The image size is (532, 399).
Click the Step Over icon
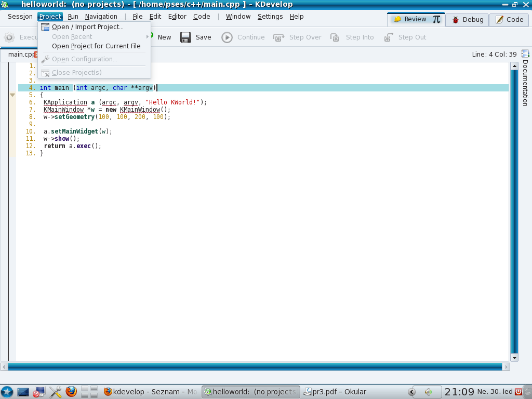pos(278,37)
